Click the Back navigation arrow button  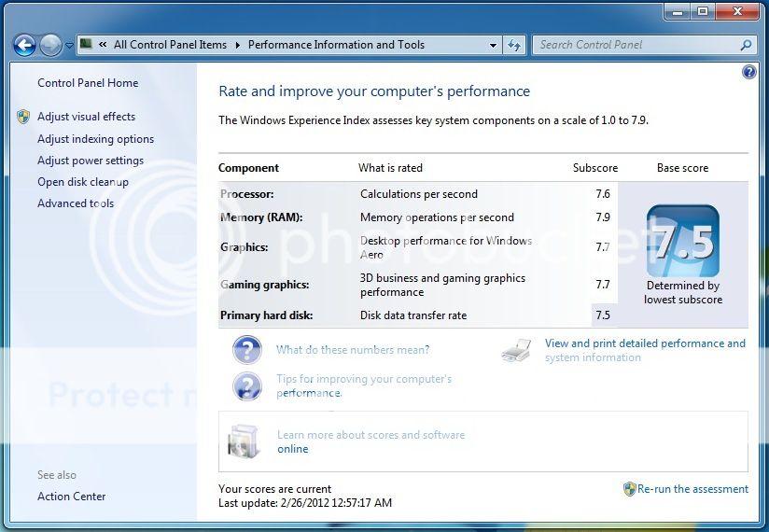point(25,45)
